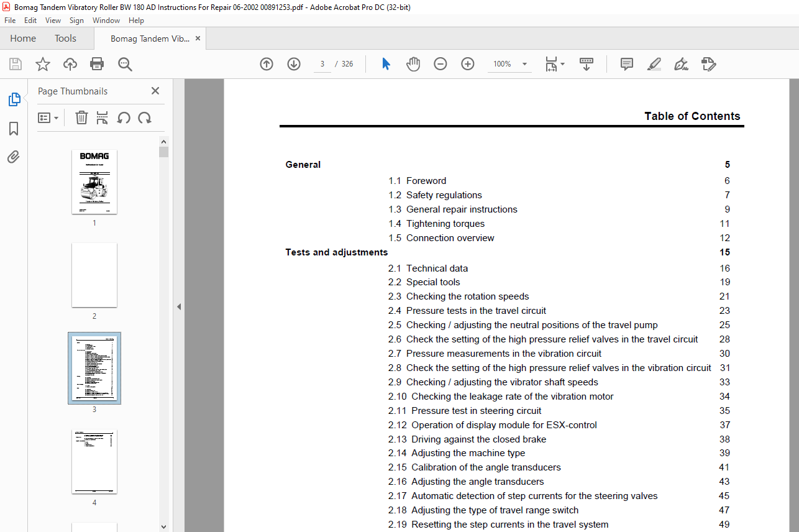Select the page 3 thumbnail
Image resolution: width=799 pixels, height=532 pixels.
pyautogui.click(x=94, y=368)
